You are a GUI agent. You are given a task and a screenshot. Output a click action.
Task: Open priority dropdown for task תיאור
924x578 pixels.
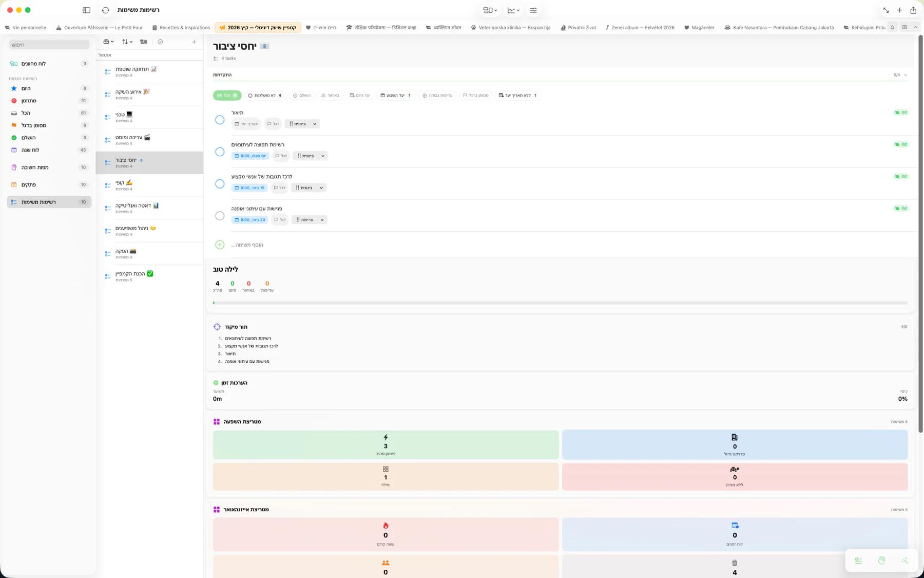(302, 124)
